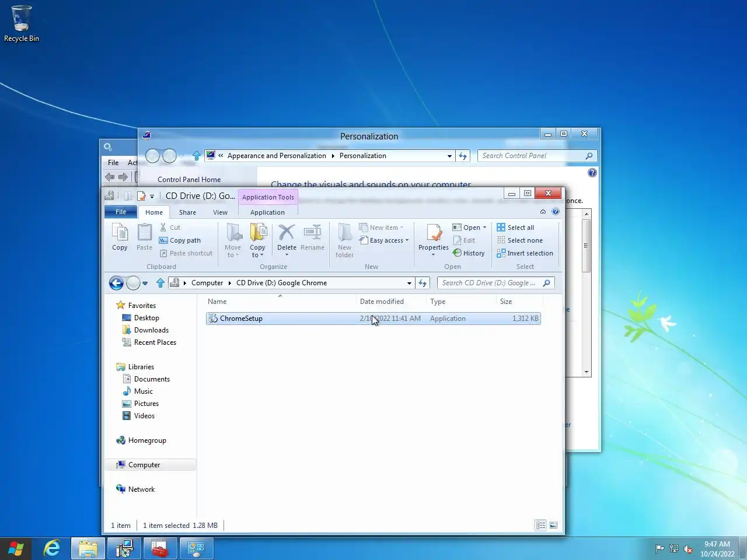Click the Search Control Panel field

531,156
